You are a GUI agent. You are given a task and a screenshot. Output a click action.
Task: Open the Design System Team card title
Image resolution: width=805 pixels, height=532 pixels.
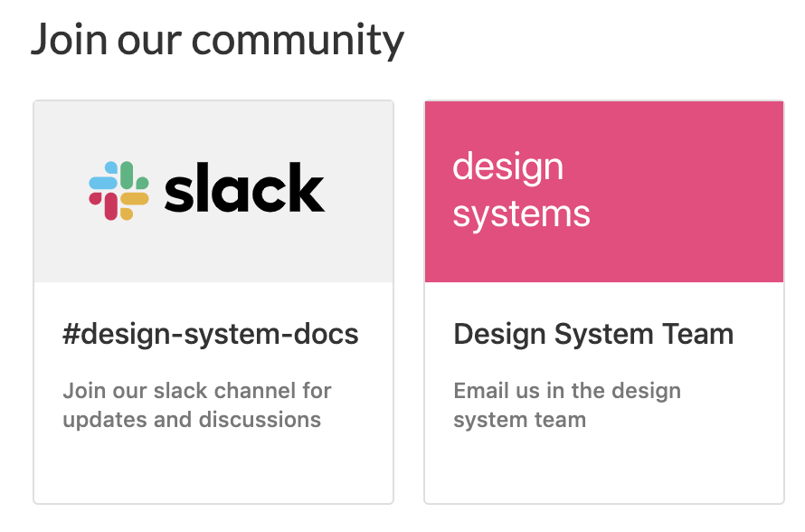[x=593, y=334]
